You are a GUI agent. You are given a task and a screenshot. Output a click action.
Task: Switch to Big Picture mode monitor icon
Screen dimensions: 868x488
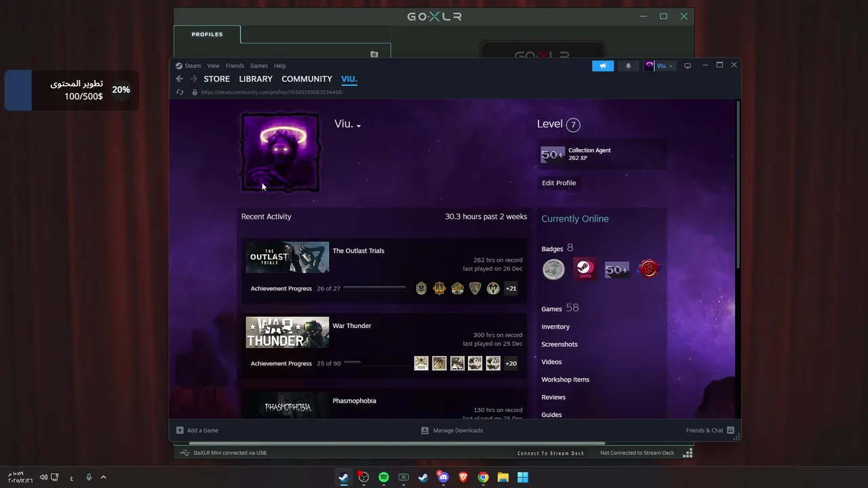[687, 66]
